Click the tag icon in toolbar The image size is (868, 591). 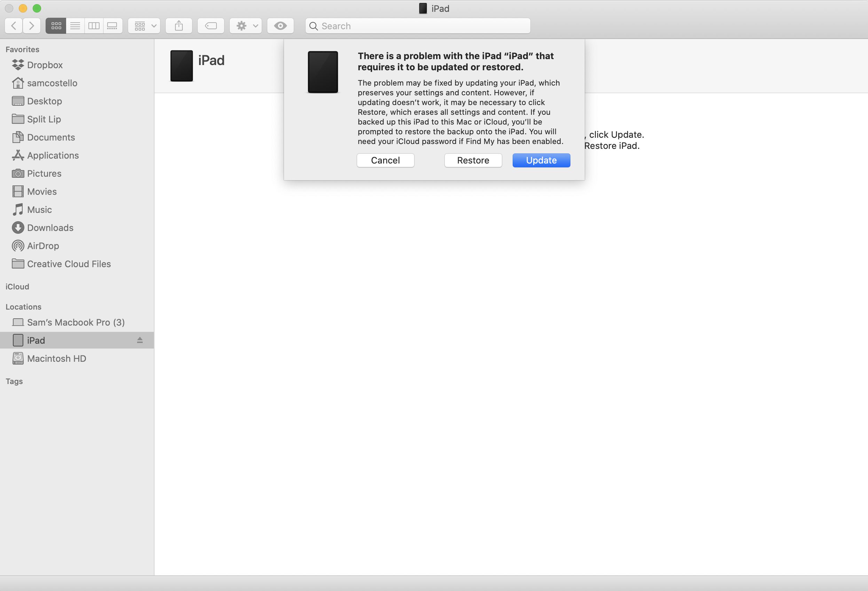211,26
